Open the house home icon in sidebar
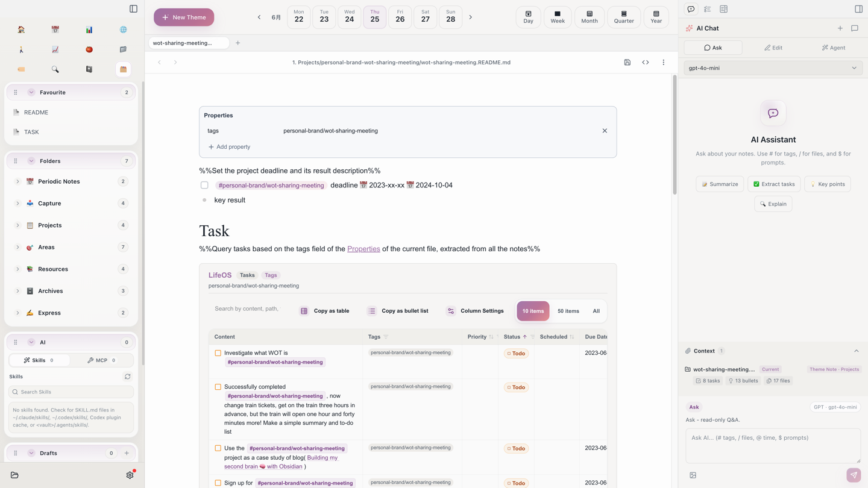Image resolution: width=868 pixels, height=488 pixels. (x=21, y=30)
